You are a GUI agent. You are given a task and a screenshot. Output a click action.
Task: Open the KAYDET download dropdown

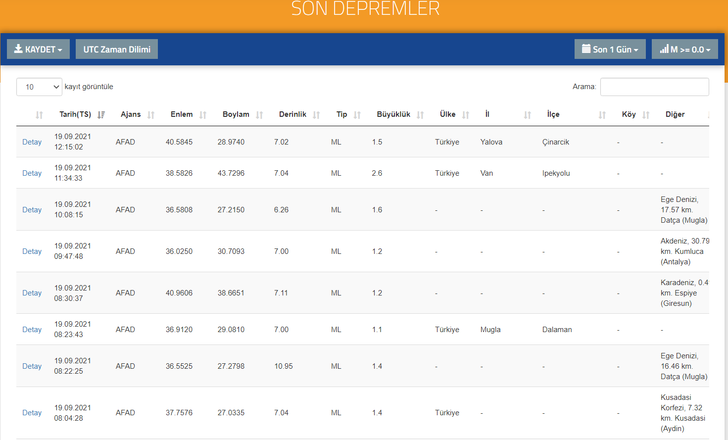point(38,49)
